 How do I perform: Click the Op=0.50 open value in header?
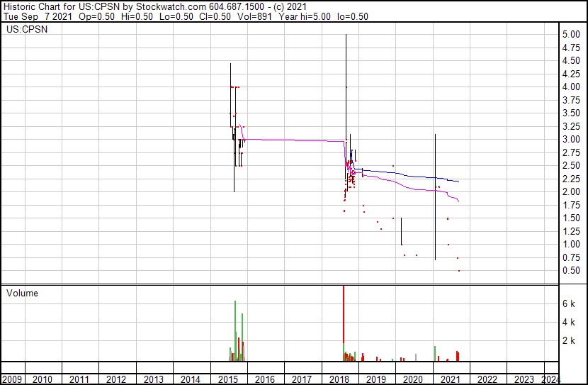[x=97, y=16]
